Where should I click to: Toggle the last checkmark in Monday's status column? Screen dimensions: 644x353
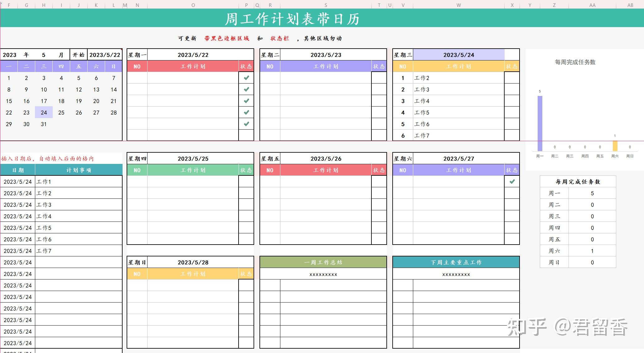pos(246,124)
